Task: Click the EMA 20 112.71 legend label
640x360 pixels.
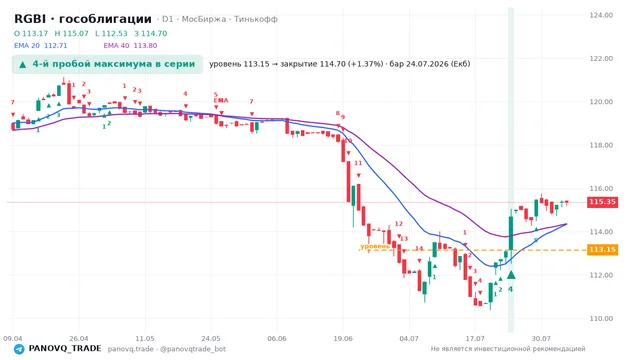Action: [x=40, y=45]
